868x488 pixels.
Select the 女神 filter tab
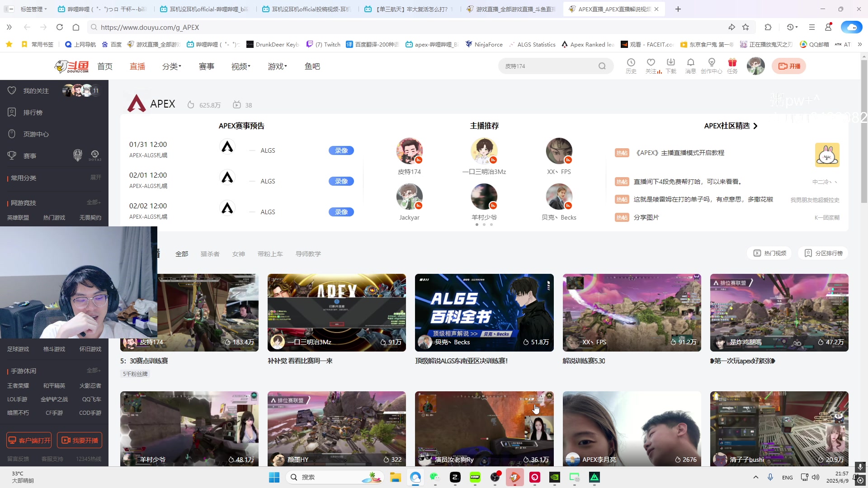239,254
